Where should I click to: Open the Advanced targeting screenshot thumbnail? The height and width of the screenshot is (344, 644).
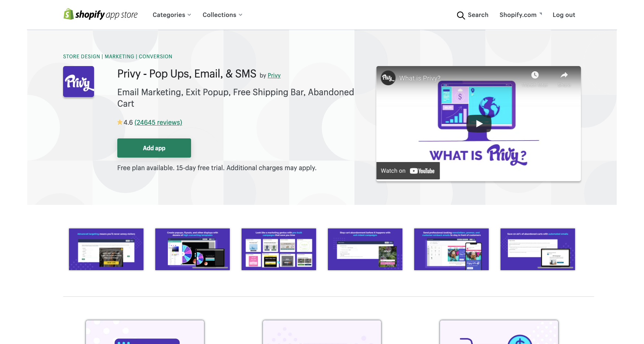click(x=106, y=249)
